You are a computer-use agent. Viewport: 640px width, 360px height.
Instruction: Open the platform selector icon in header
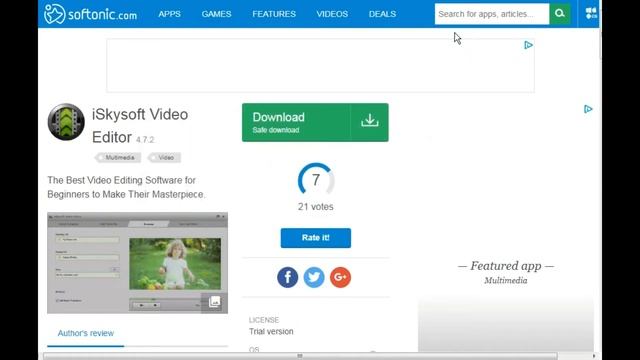pyautogui.click(x=591, y=13)
